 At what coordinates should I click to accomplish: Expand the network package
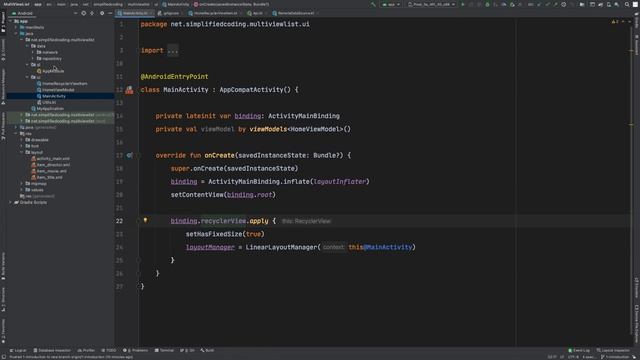33,52
